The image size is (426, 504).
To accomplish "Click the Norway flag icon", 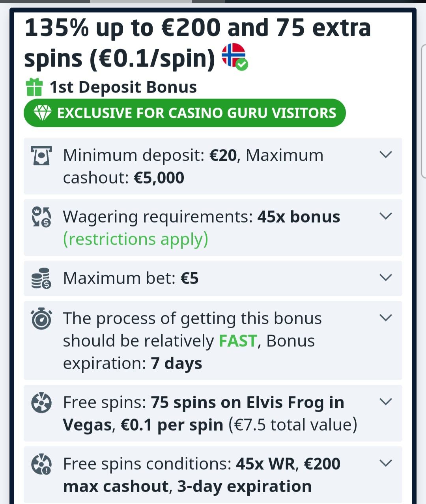I will [234, 56].
